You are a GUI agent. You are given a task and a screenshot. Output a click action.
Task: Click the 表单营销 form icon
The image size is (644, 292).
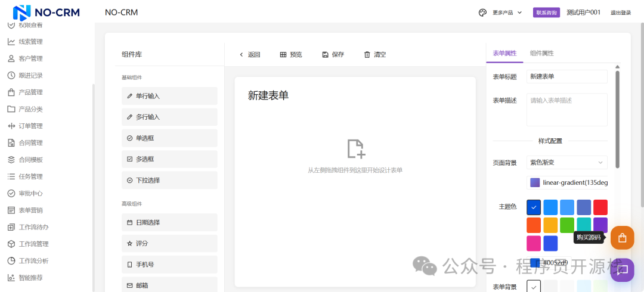click(x=11, y=210)
